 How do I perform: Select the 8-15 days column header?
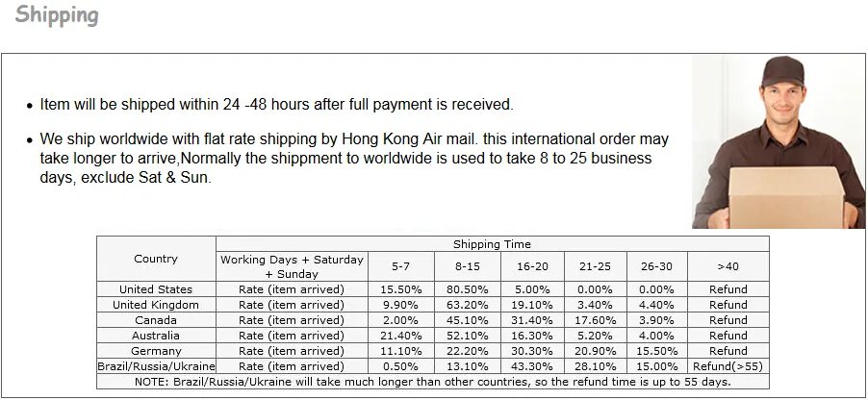(x=468, y=266)
